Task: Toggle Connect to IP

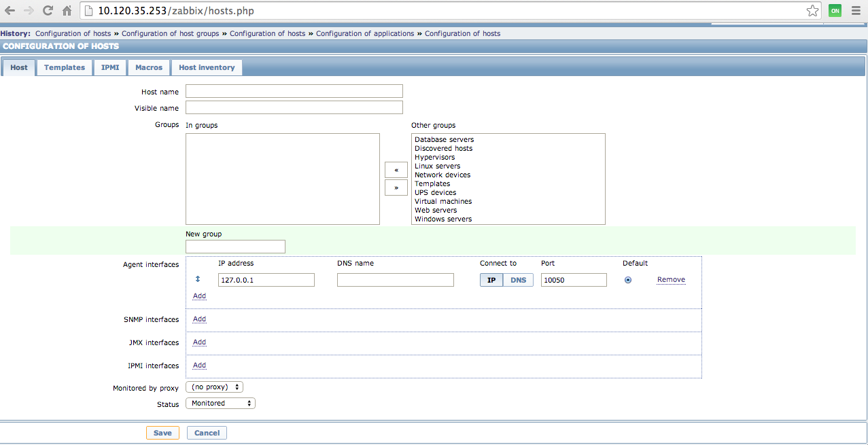Action: 491,280
